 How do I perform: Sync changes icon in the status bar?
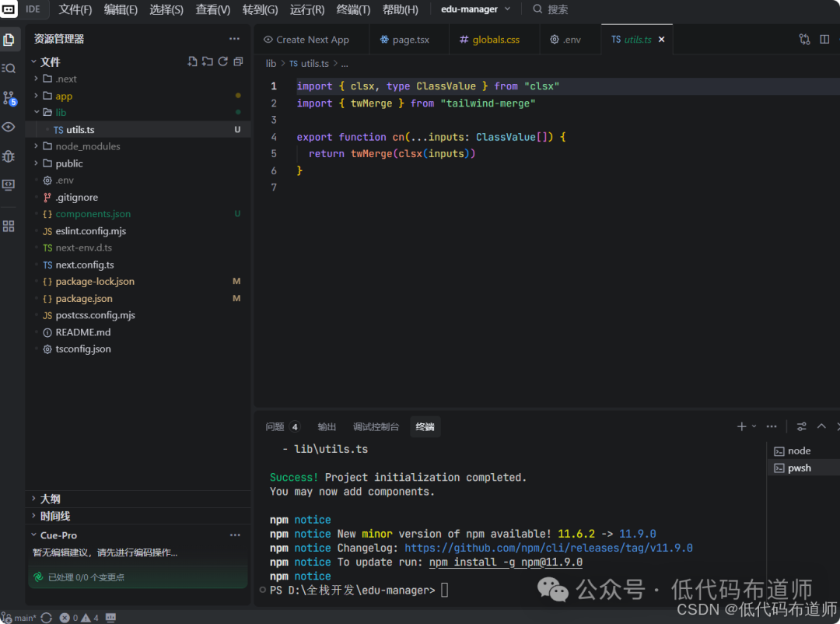click(47, 618)
